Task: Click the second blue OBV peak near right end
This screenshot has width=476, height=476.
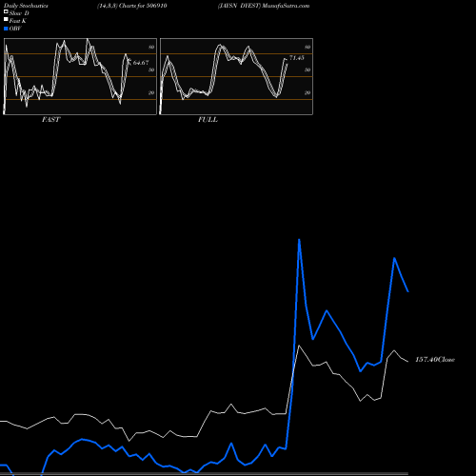Action: tap(394, 258)
